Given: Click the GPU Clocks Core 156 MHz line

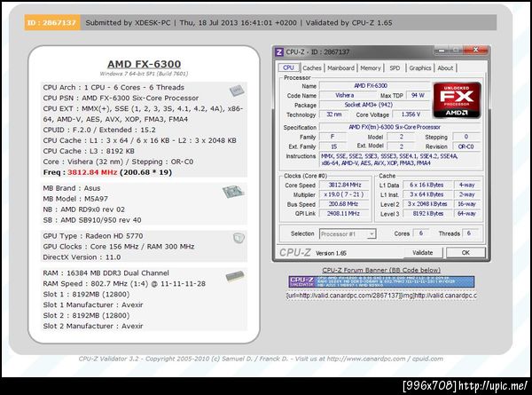Looking at the screenshot, I should click(x=119, y=247).
